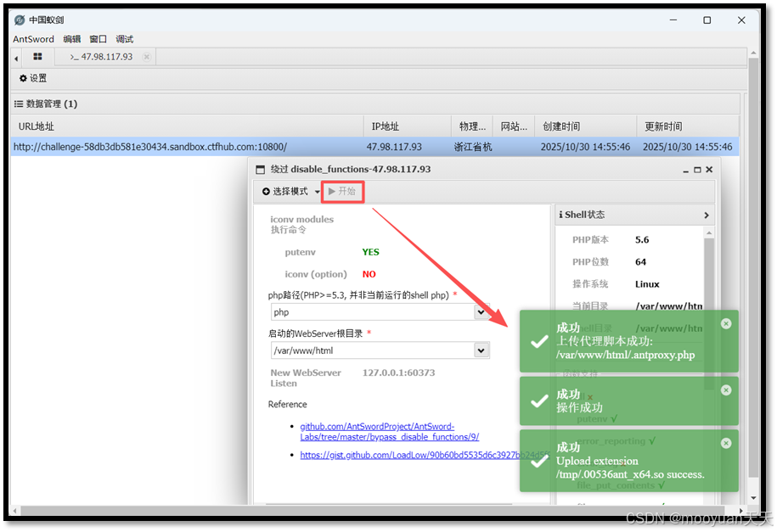This screenshot has height=532, width=777.
Task: Close the 绕过 disable_functions dialog
Action: pos(709,170)
